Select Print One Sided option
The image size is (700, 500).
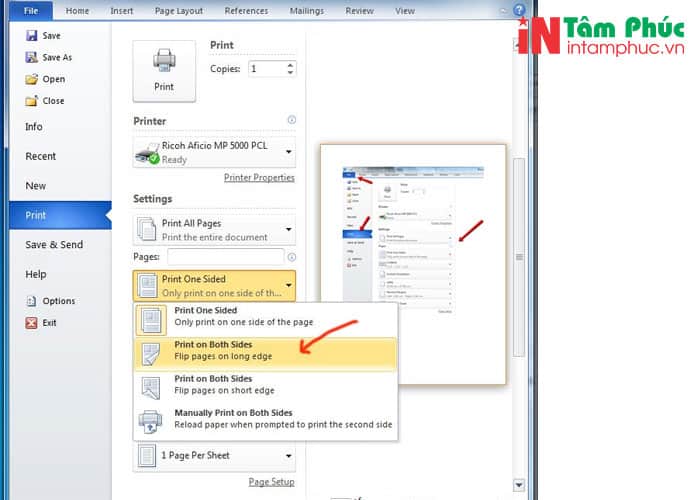[x=265, y=320]
